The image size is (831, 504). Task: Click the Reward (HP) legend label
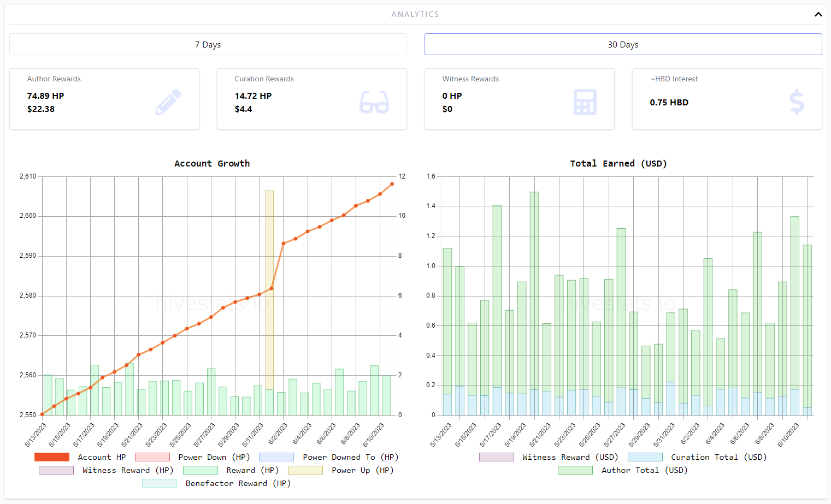pyautogui.click(x=252, y=470)
